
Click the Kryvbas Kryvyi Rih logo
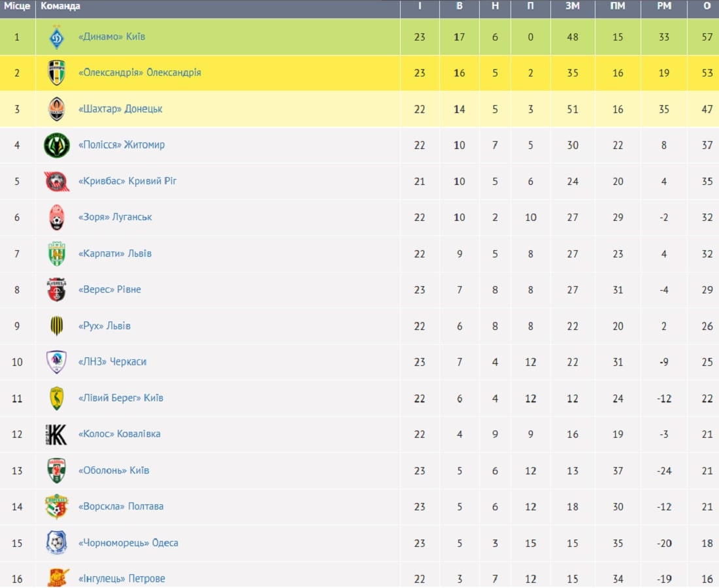click(x=57, y=182)
